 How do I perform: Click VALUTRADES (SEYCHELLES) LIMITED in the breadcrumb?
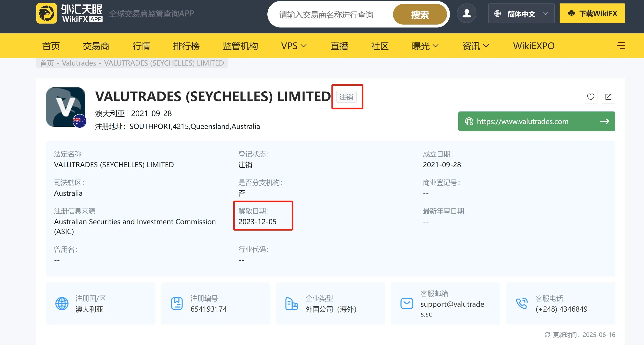tap(164, 63)
